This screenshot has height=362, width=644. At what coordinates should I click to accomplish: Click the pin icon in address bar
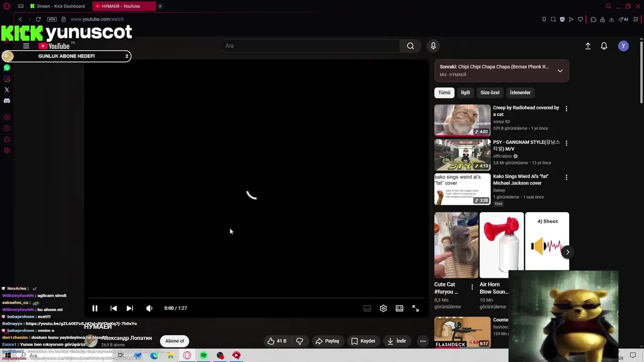tap(544, 19)
